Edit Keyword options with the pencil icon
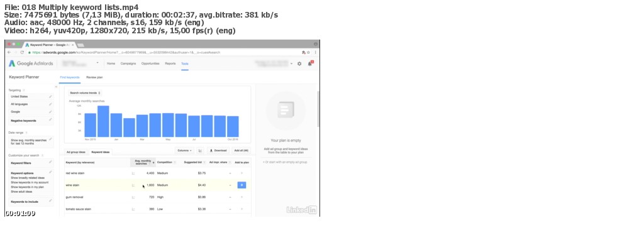The height and width of the screenshot is (228, 644). [50, 172]
